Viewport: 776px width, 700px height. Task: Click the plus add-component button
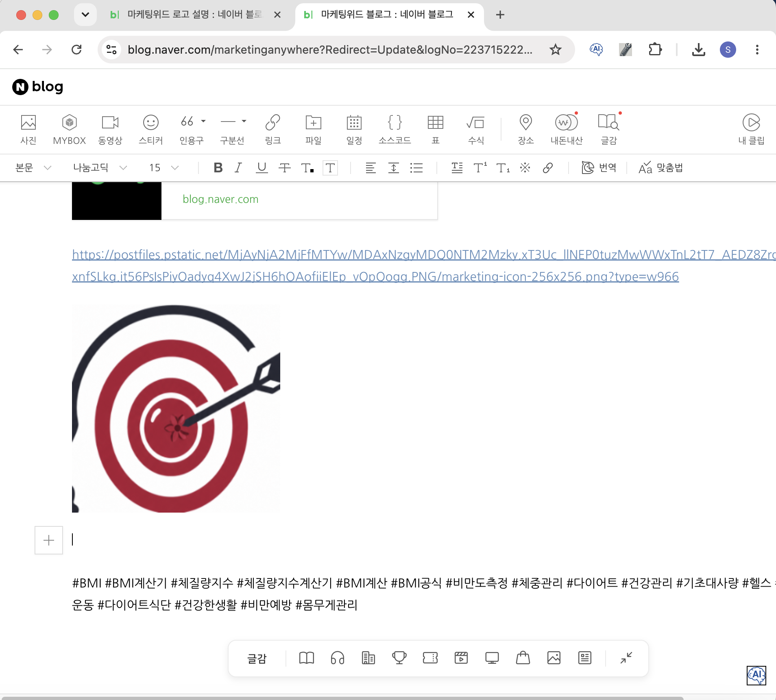[49, 540]
